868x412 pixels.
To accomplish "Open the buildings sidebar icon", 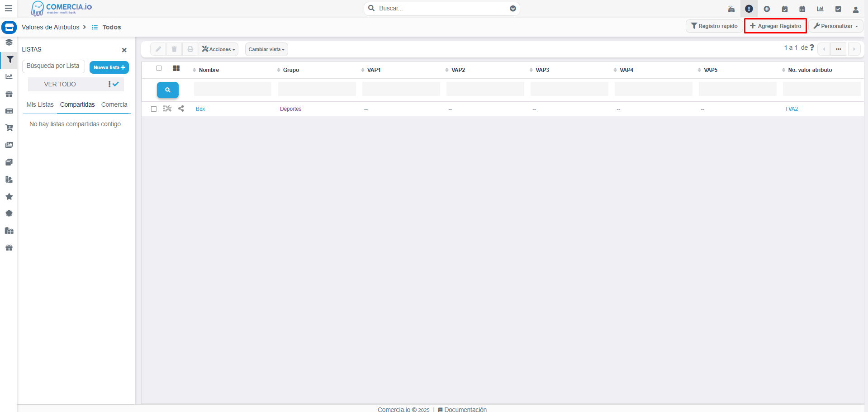I will click(9, 231).
